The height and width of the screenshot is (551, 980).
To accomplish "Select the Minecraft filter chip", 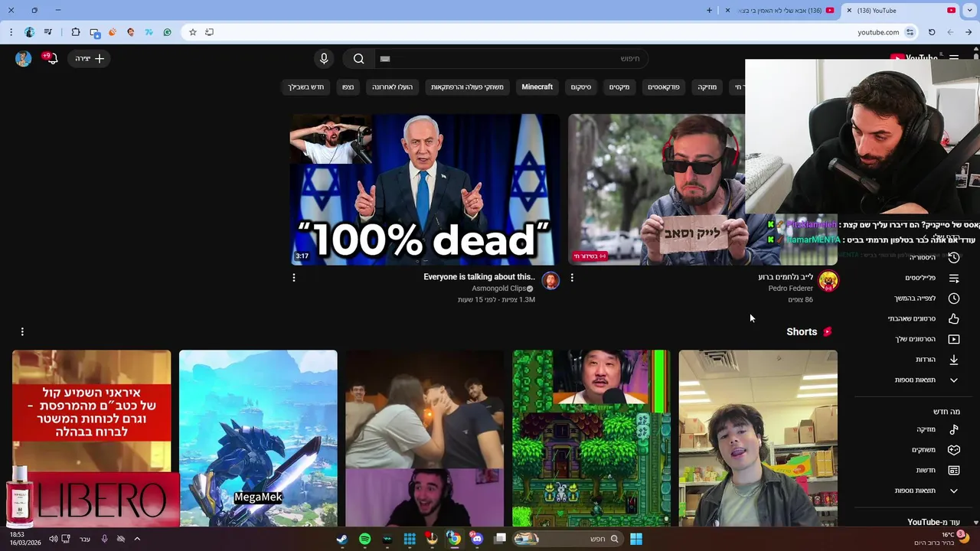I will (537, 87).
